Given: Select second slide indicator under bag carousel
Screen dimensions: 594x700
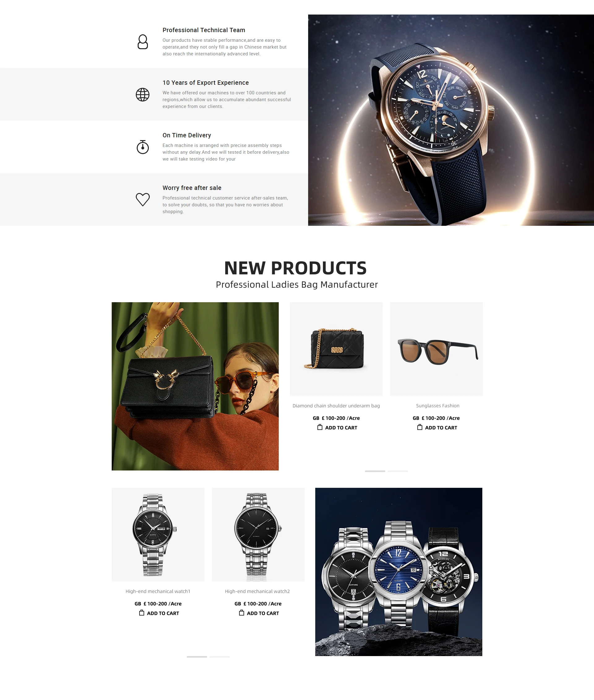Looking at the screenshot, I should point(398,471).
